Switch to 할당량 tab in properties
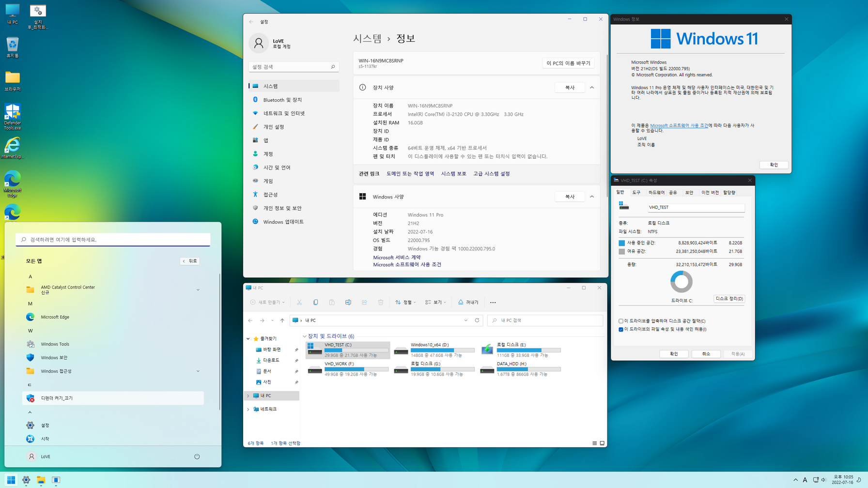868x488 pixels. pyautogui.click(x=729, y=193)
